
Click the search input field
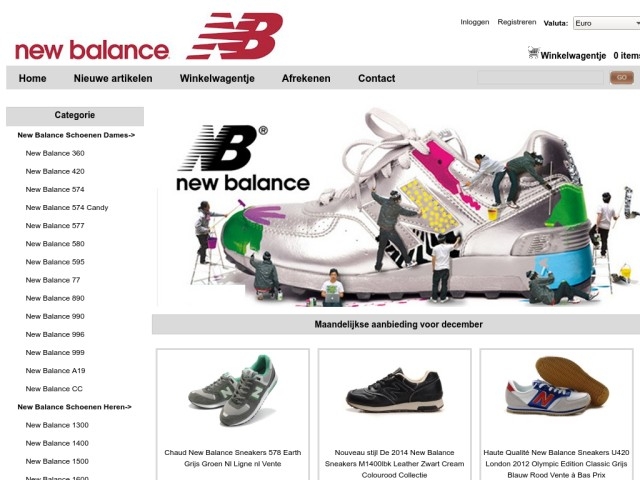point(540,78)
